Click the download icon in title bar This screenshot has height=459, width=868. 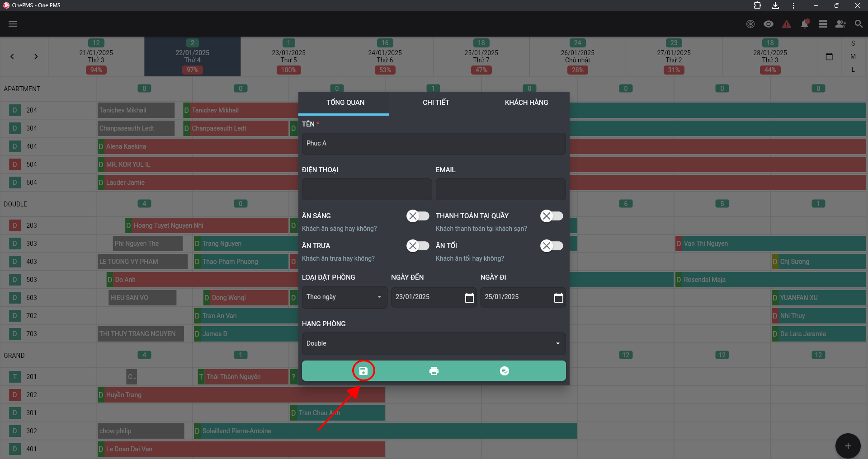775,5
